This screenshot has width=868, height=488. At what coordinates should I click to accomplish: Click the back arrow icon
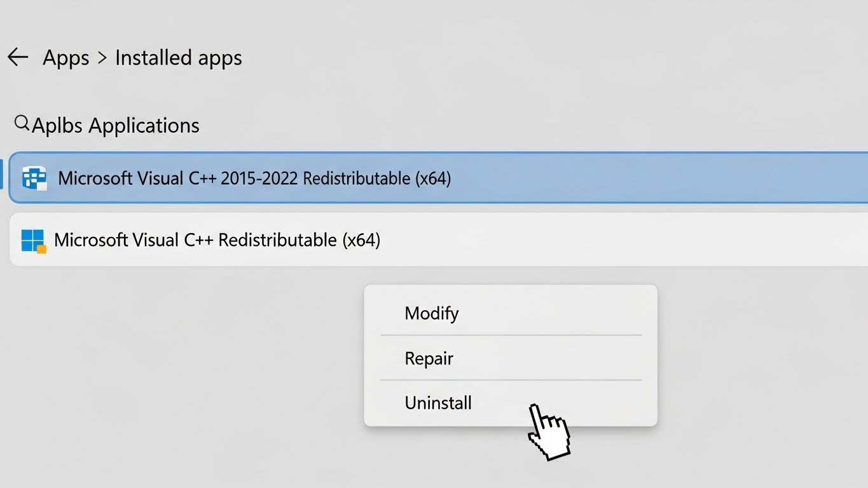[x=18, y=57]
